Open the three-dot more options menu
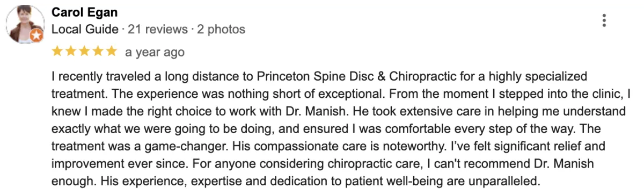 point(604,21)
